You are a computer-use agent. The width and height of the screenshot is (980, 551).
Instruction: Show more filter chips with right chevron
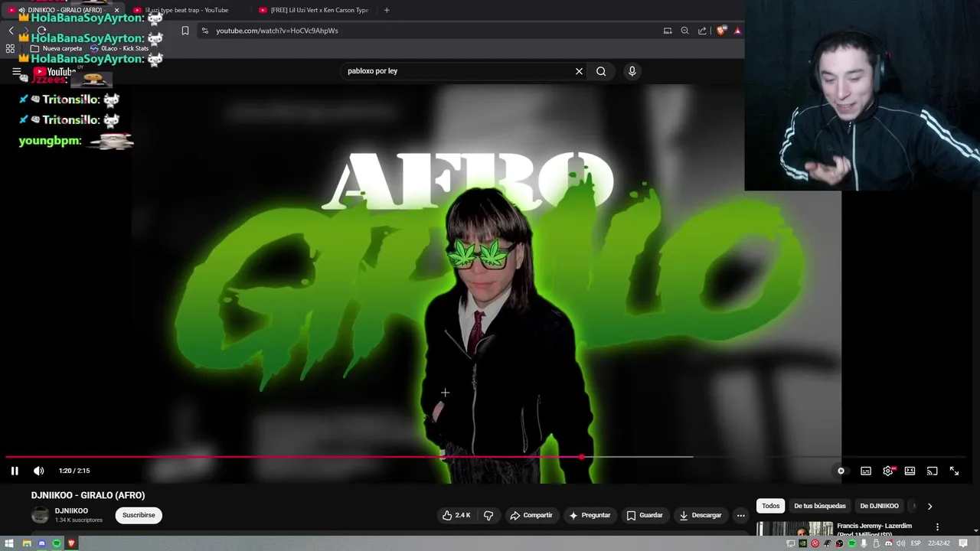point(929,506)
